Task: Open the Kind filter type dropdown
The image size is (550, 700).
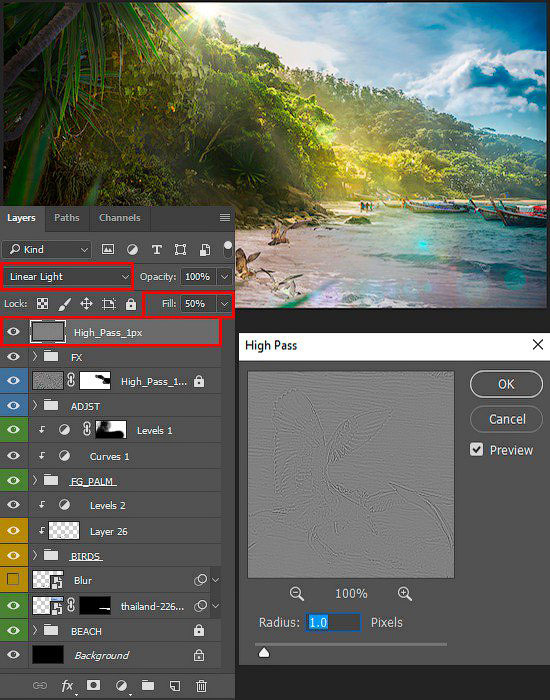Action: 47,250
